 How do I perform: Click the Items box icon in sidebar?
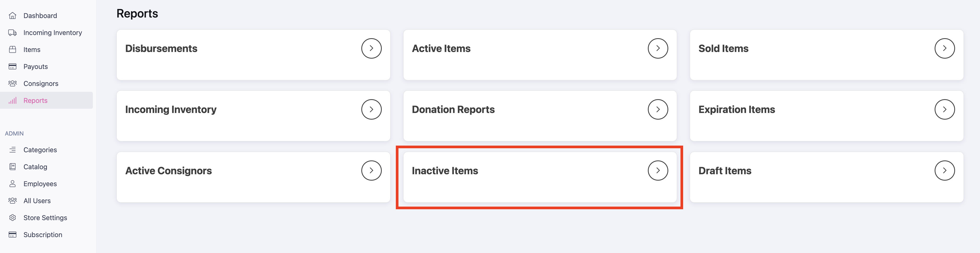point(12,49)
